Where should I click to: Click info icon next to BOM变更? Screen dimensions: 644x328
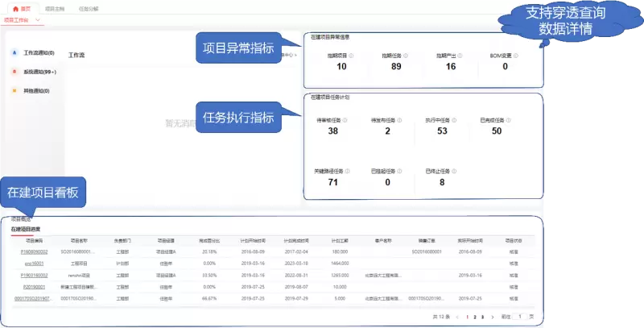[x=517, y=56]
